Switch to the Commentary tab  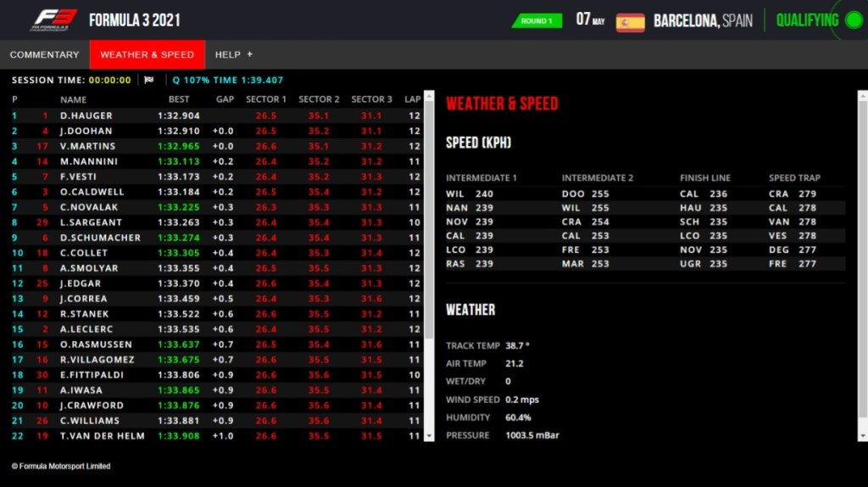point(44,54)
